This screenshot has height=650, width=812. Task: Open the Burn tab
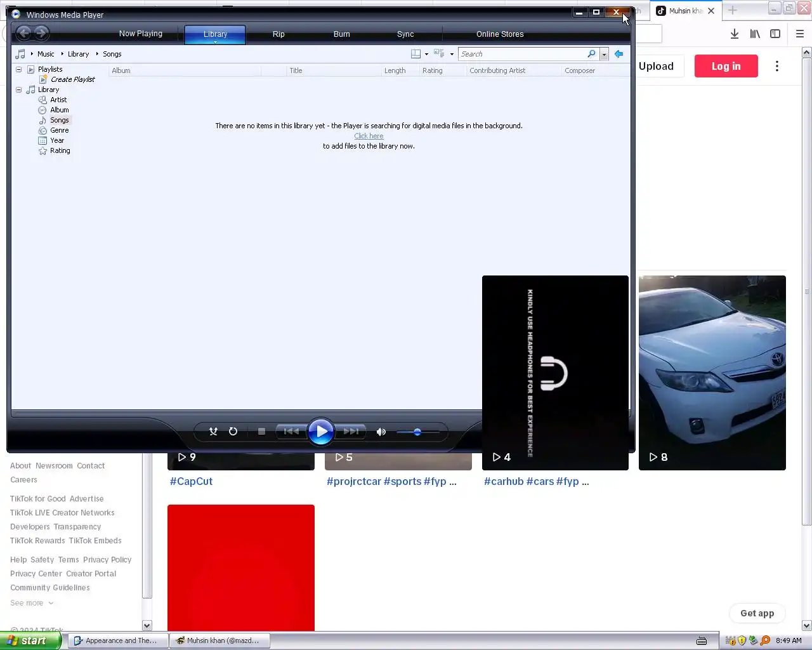click(x=342, y=34)
